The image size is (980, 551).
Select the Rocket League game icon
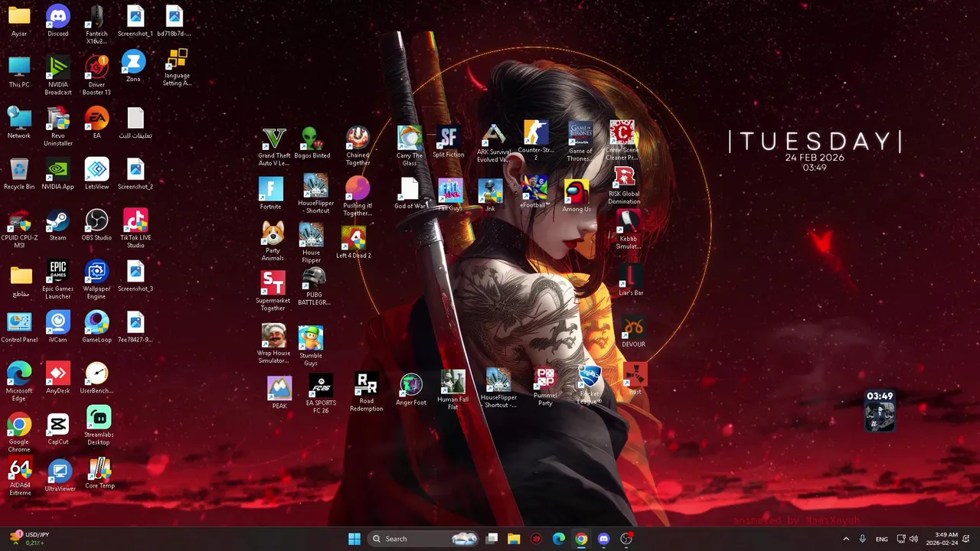[590, 386]
